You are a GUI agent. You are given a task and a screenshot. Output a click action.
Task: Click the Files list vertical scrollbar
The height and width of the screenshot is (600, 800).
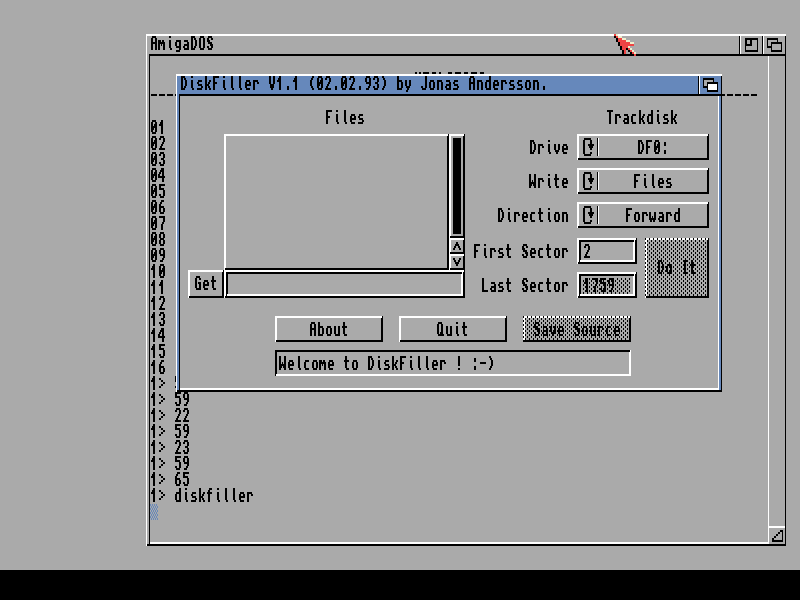click(x=457, y=186)
